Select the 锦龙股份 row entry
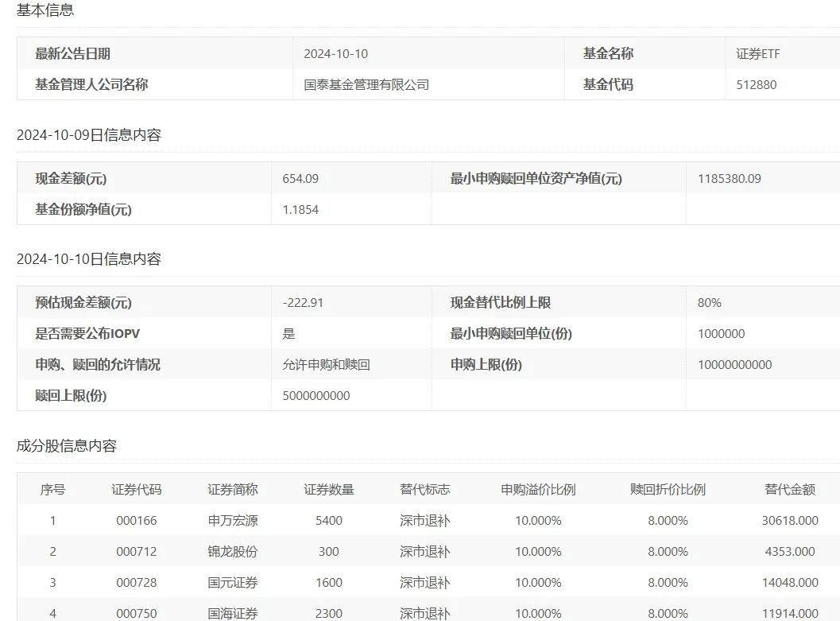 coord(234,551)
